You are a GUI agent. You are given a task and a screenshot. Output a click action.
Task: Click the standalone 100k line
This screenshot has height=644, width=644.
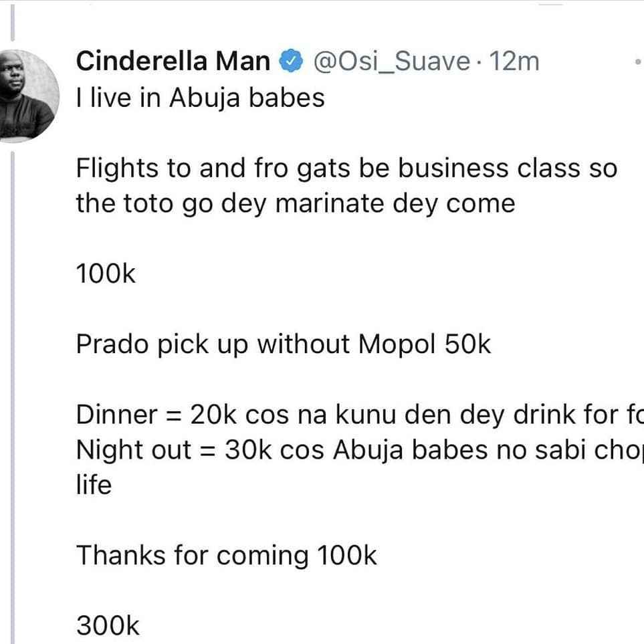(x=106, y=274)
